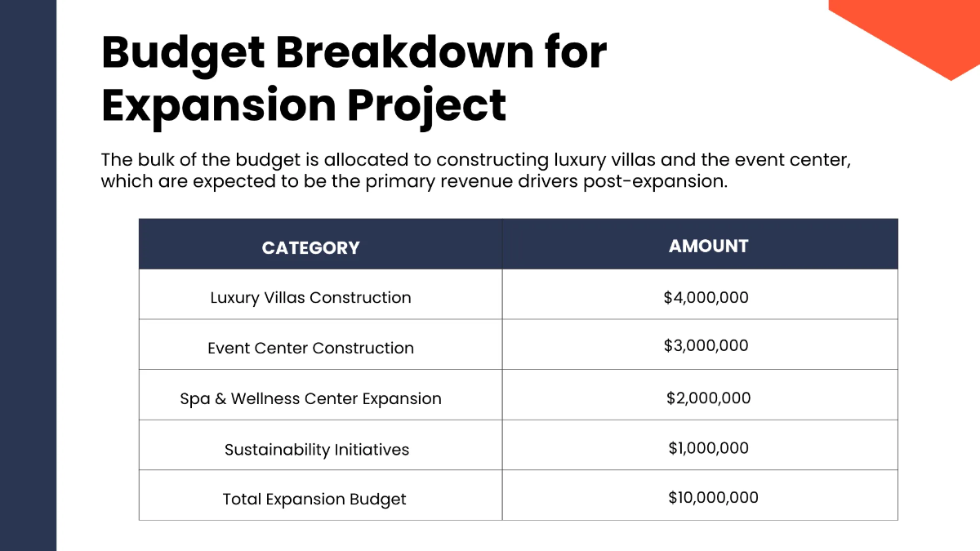Select the description paragraph below the title
Viewport: 980px width, 551px height.
point(476,170)
